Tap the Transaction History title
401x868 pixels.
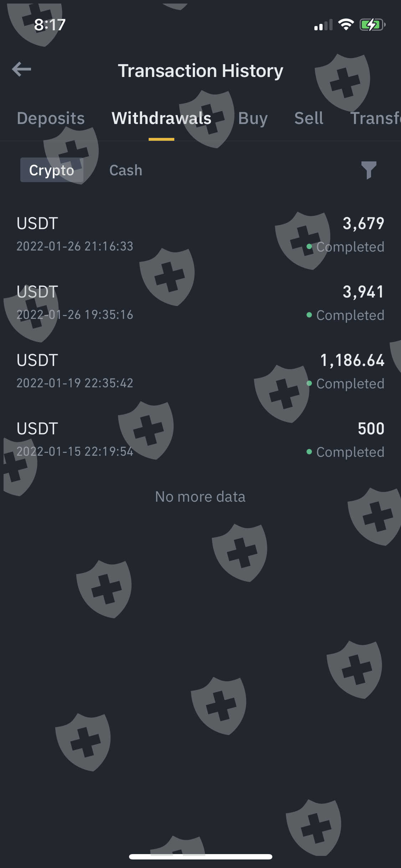click(x=200, y=71)
